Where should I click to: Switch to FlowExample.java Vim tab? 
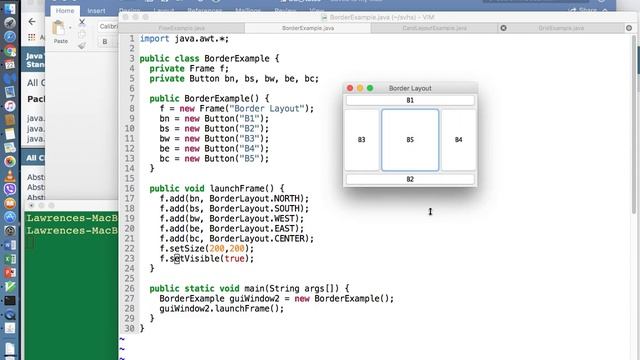pyautogui.click(x=182, y=28)
